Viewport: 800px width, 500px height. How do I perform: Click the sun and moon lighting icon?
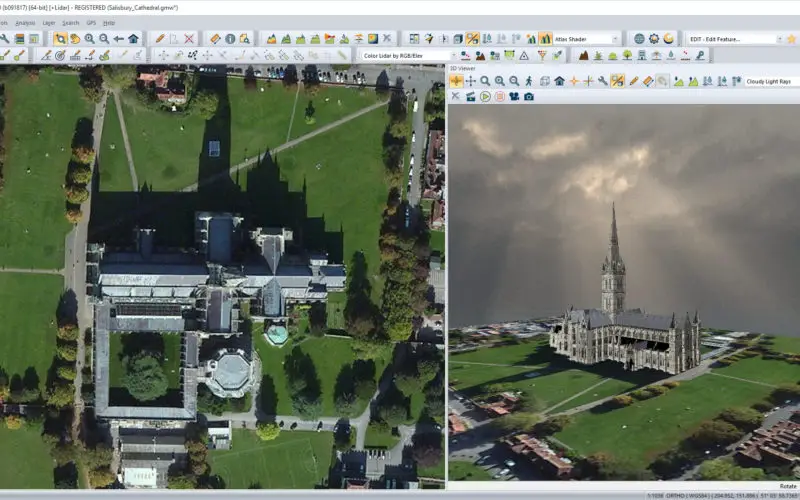coord(668,39)
